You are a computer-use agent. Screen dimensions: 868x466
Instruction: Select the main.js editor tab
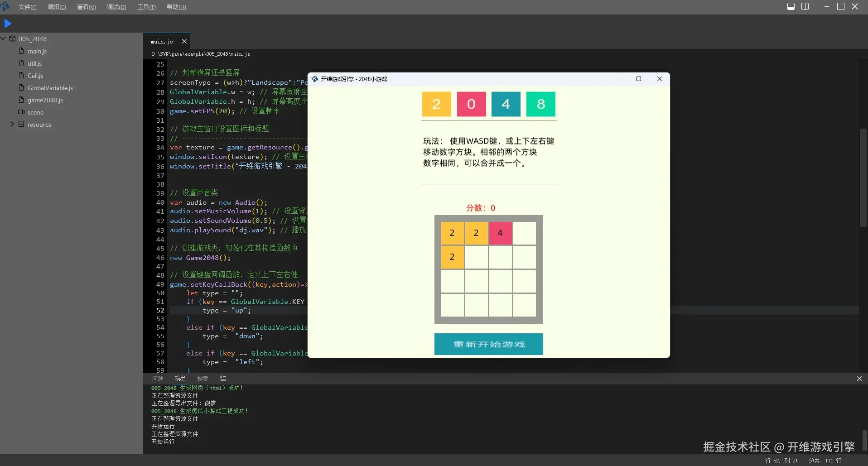click(x=162, y=41)
